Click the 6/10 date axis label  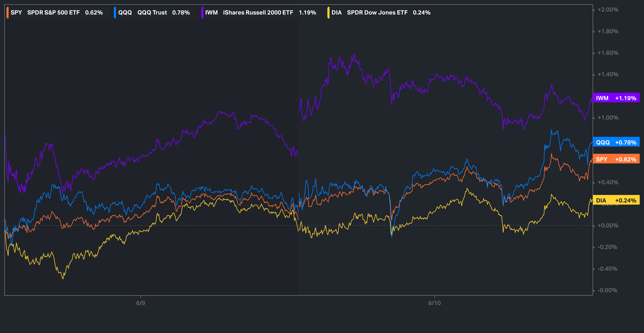[434, 303]
